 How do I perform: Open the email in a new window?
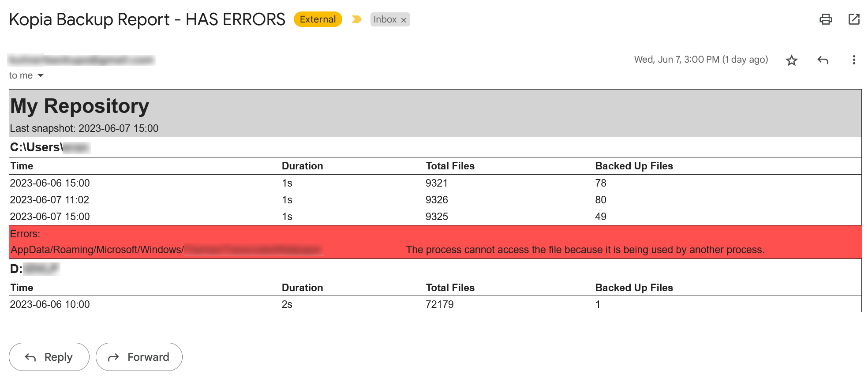[854, 19]
